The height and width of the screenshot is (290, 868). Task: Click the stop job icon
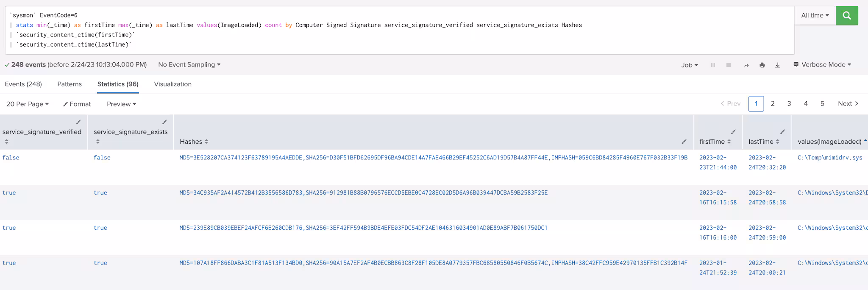[x=729, y=65]
